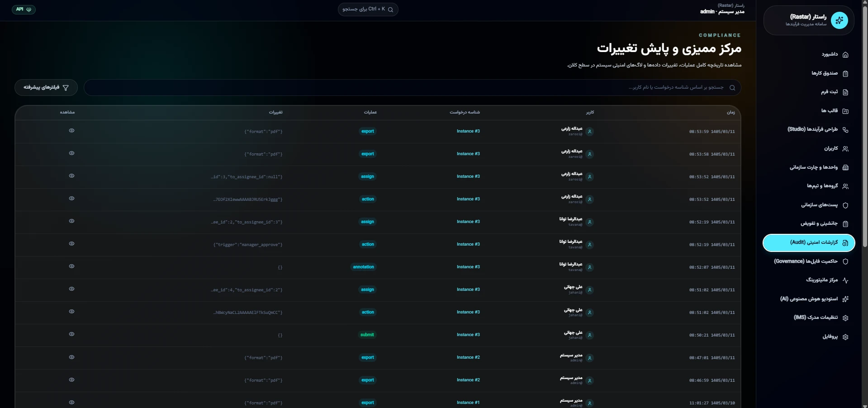Click the زمان column header
Image resolution: width=868 pixels, height=408 pixels.
(x=731, y=112)
